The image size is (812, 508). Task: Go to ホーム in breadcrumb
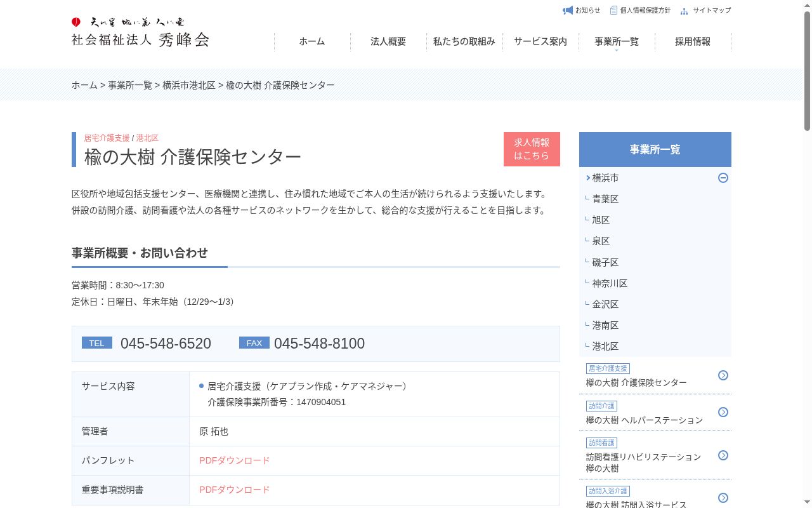[84, 85]
